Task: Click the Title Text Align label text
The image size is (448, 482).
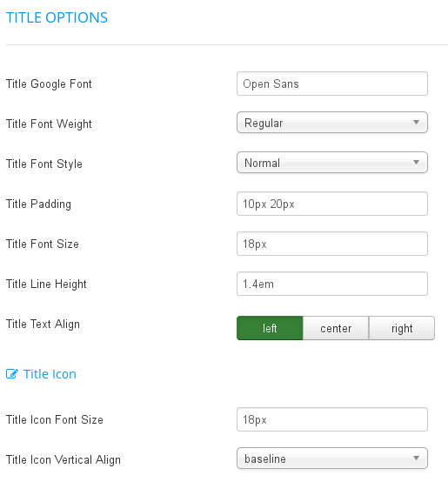Action: tap(43, 324)
